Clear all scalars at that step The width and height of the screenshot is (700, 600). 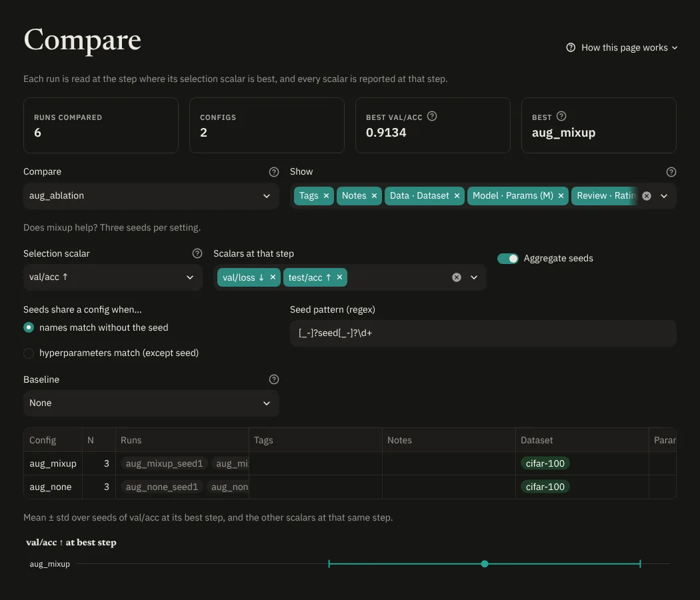click(x=456, y=277)
